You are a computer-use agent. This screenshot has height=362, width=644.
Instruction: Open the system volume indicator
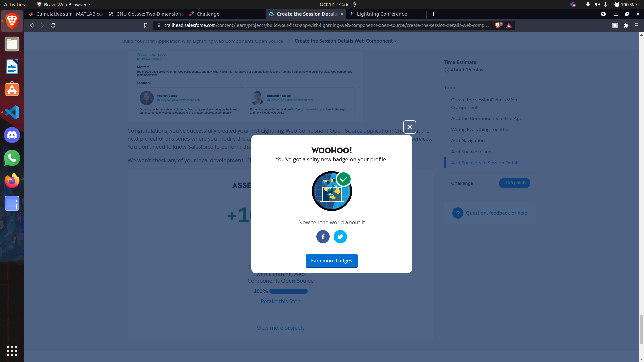pos(597,4)
